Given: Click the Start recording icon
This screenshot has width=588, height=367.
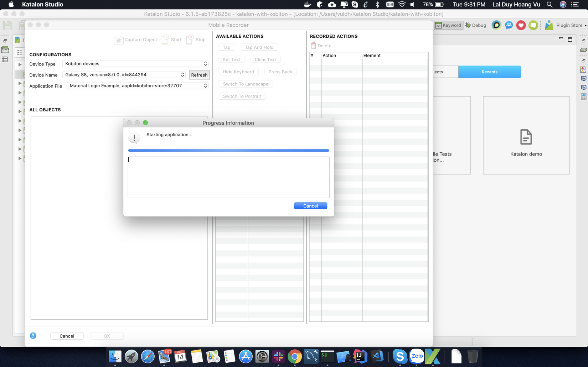Looking at the screenshot, I should click(165, 40).
